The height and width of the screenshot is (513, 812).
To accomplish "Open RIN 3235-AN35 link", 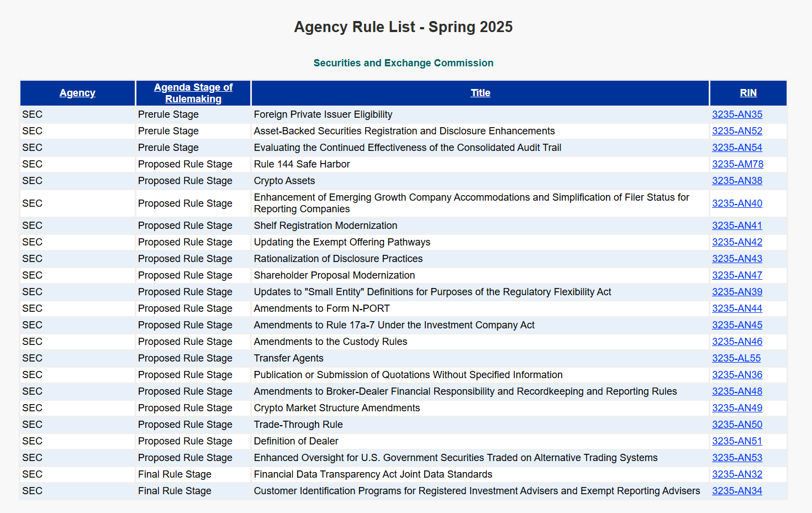I will pyautogui.click(x=737, y=114).
